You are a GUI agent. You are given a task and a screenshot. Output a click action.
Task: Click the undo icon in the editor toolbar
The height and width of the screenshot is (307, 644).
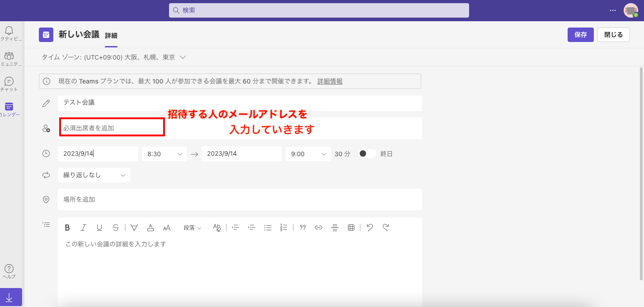(369, 227)
